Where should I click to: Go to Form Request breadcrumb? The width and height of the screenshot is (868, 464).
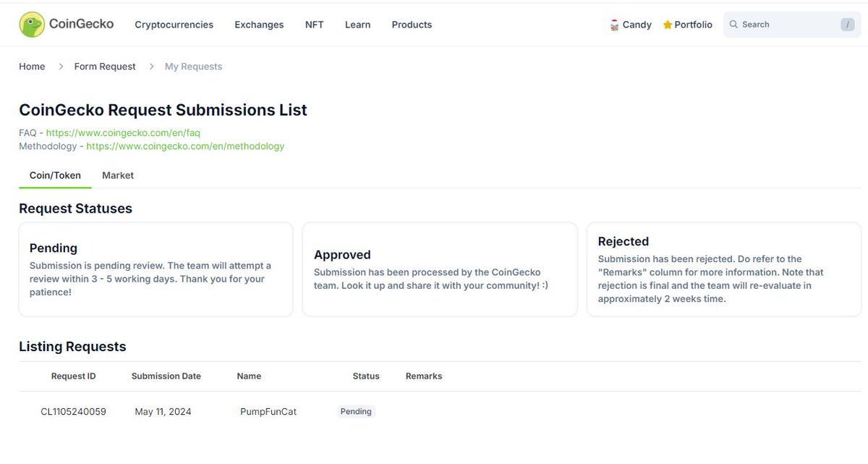(x=105, y=67)
